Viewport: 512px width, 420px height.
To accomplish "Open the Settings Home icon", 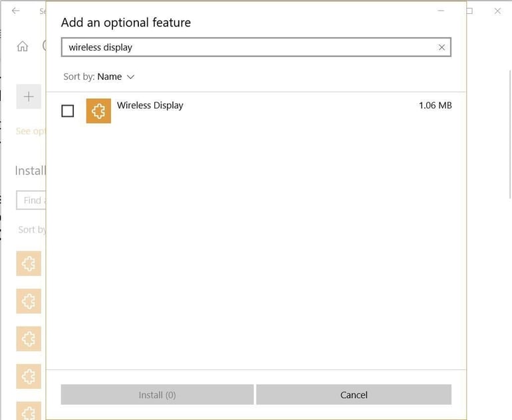I will pos(23,47).
